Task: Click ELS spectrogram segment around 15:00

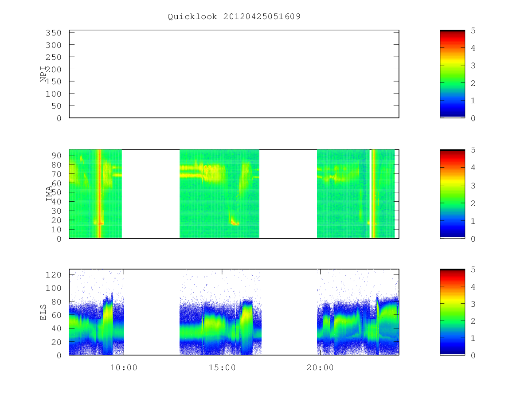Action: click(220, 312)
